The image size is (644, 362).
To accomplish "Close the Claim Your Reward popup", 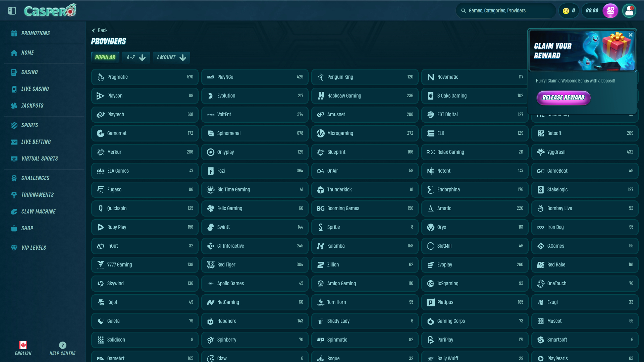I will [x=630, y=35].
